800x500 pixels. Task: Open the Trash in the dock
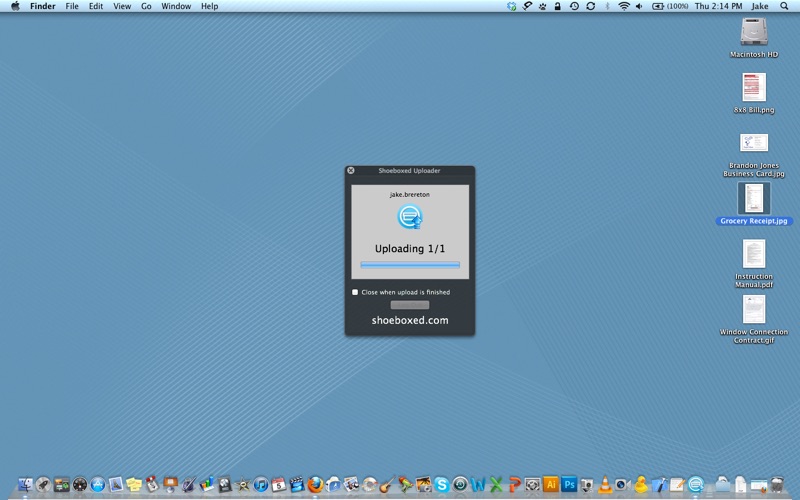point(777,484)
